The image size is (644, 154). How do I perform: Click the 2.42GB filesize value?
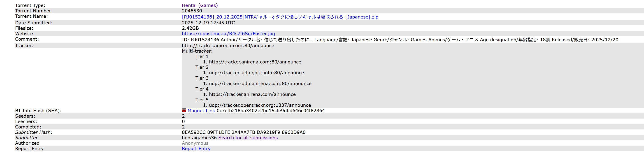(190, 28)
